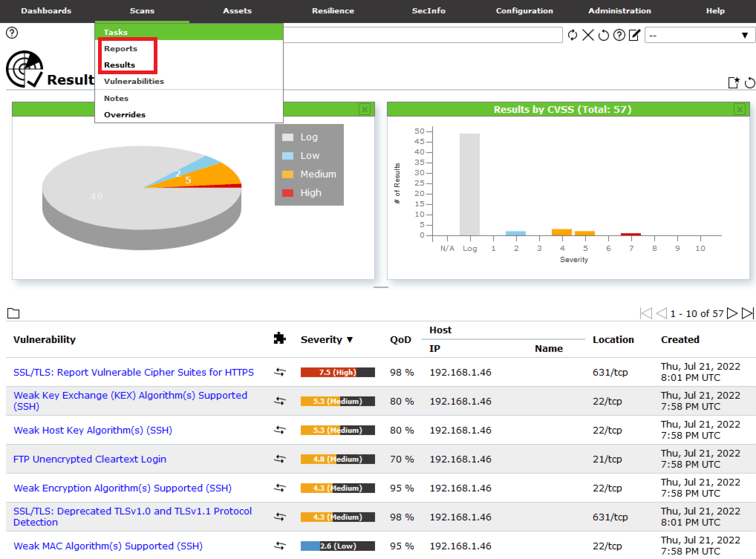Click solution type icon for FTP Cleartext Login row
Image resolution: width=756 pixels, height=559 pixels.
280,459
